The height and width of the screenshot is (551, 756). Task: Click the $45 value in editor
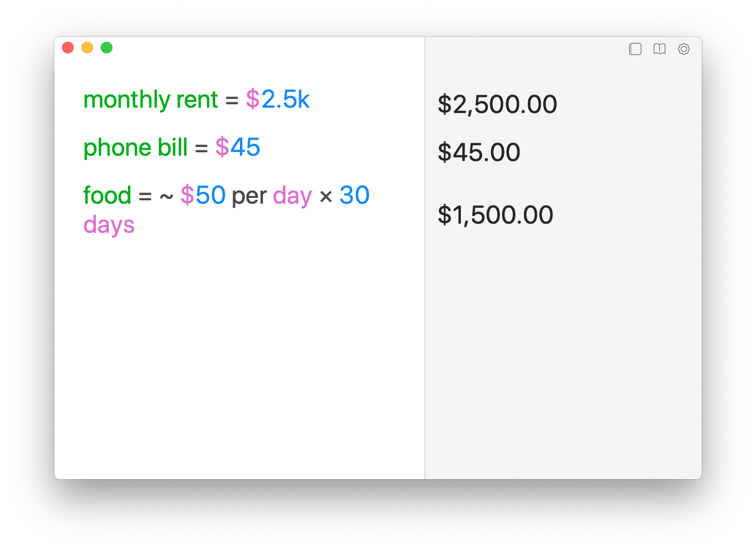(x=238, y=147)
